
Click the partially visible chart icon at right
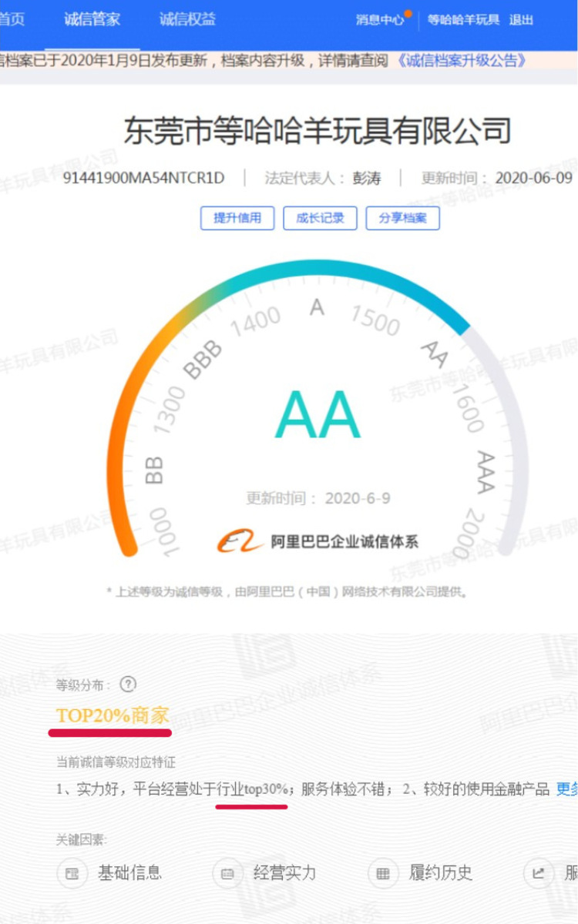coord(538,873)
